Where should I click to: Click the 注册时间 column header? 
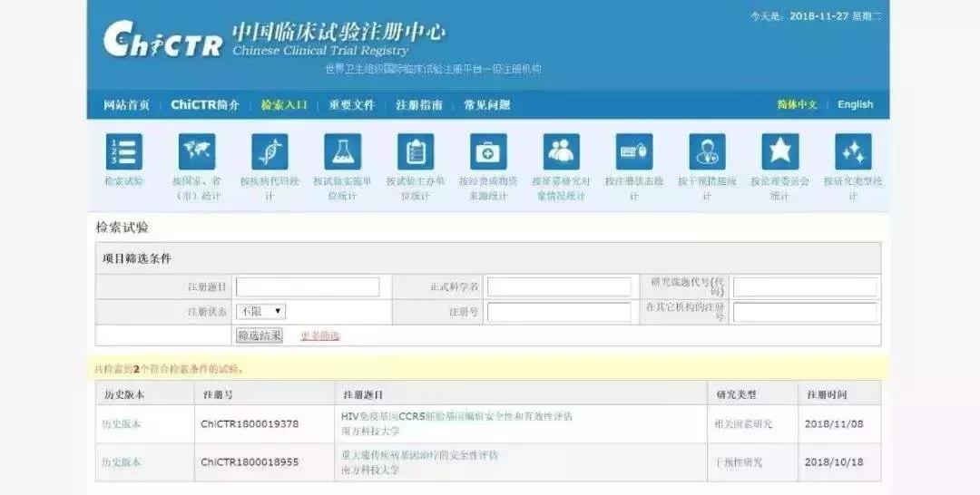click(827, 394)
